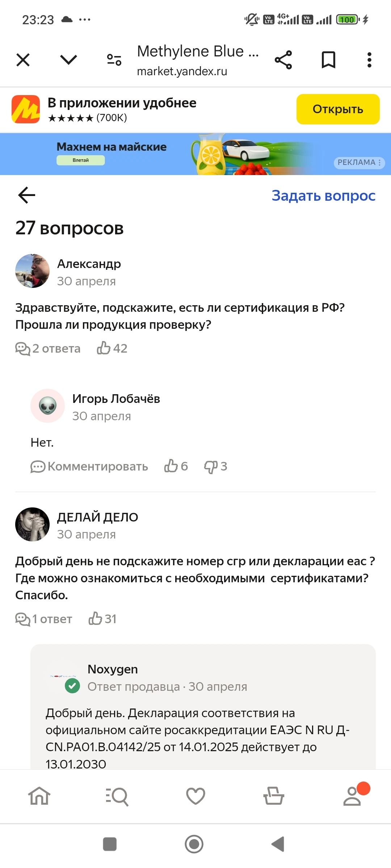Viewport: 391px width, 868px height.
Task: Go back with the left arrow
Action: pos(26,195)
